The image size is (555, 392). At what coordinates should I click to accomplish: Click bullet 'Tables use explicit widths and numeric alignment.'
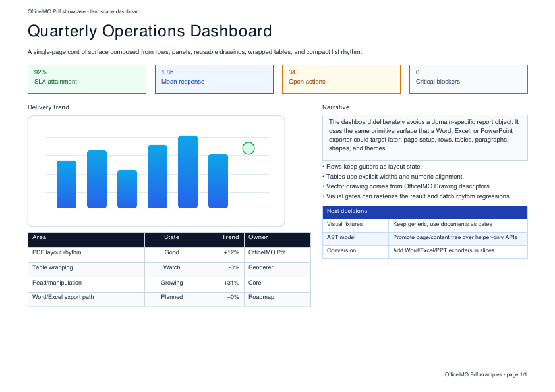pyautogui.click(x=393, y=177)
